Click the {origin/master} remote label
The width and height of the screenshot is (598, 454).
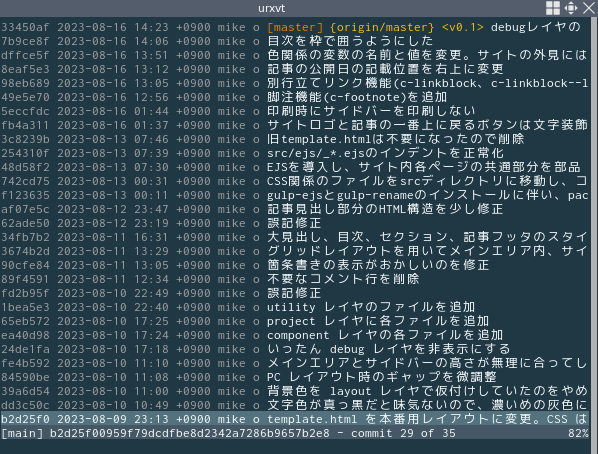[382, 27]
